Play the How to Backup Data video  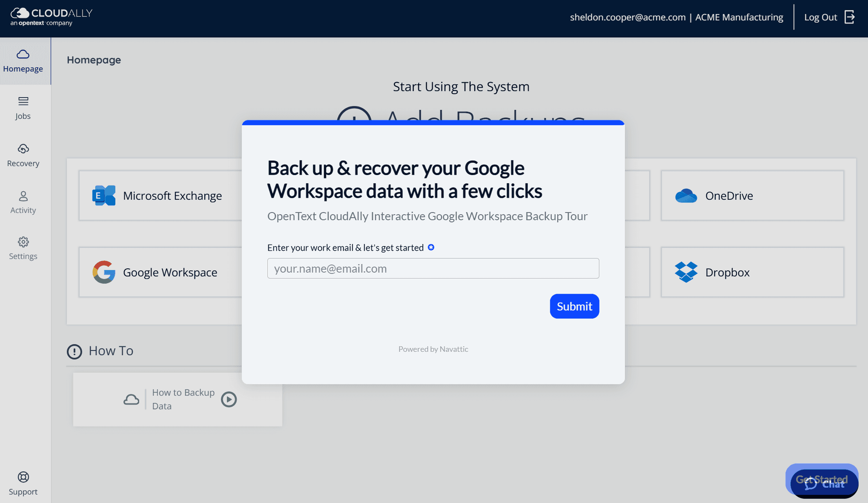229,399
